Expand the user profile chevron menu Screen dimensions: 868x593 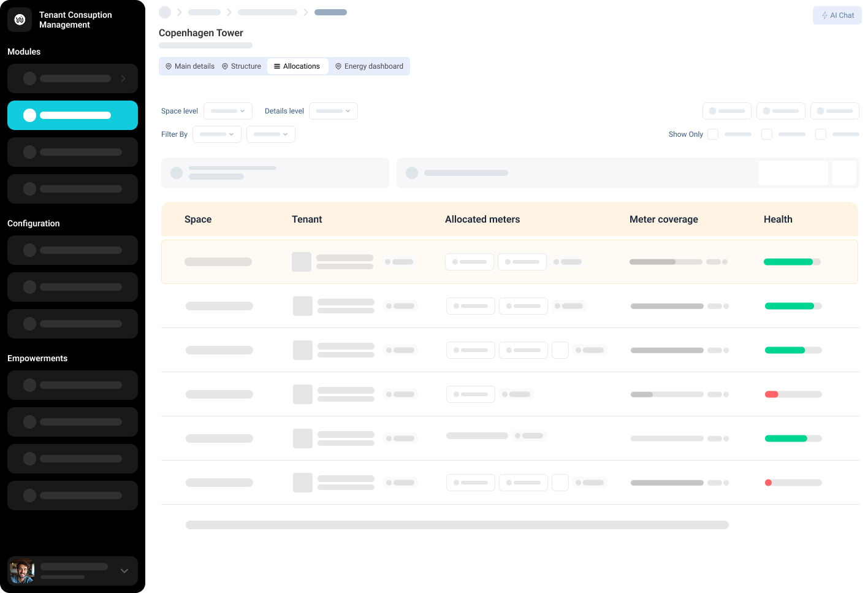[124, 571]
